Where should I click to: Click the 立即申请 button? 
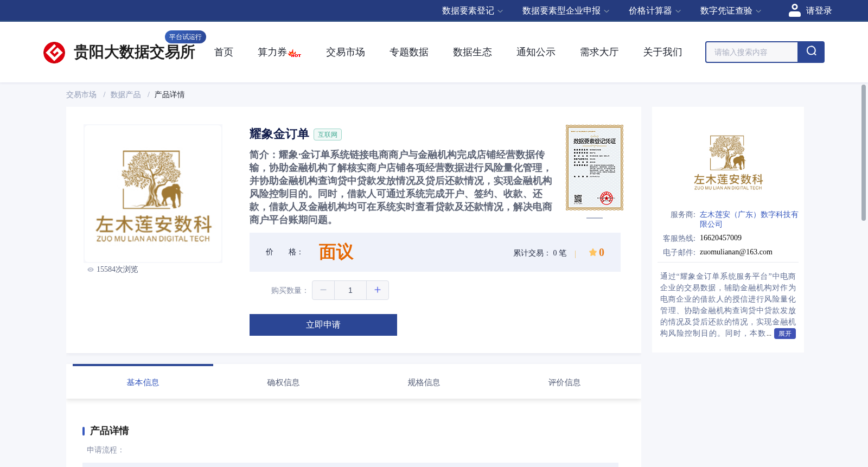click(323, 325)
